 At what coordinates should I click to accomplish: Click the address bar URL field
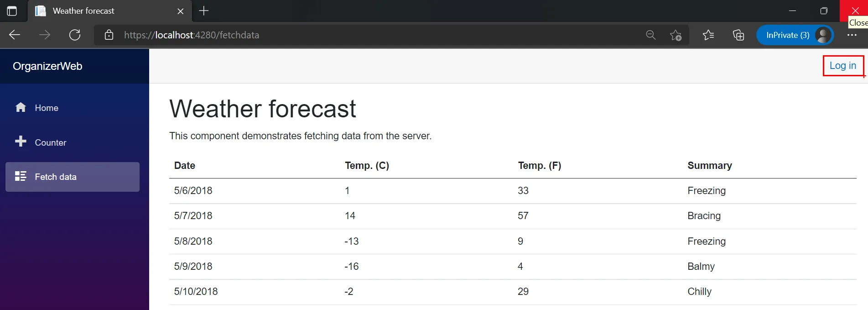coord(365,35)
